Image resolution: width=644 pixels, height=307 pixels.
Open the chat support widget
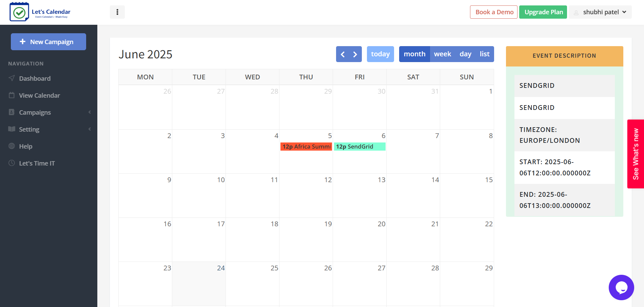[x=621, y=287]
